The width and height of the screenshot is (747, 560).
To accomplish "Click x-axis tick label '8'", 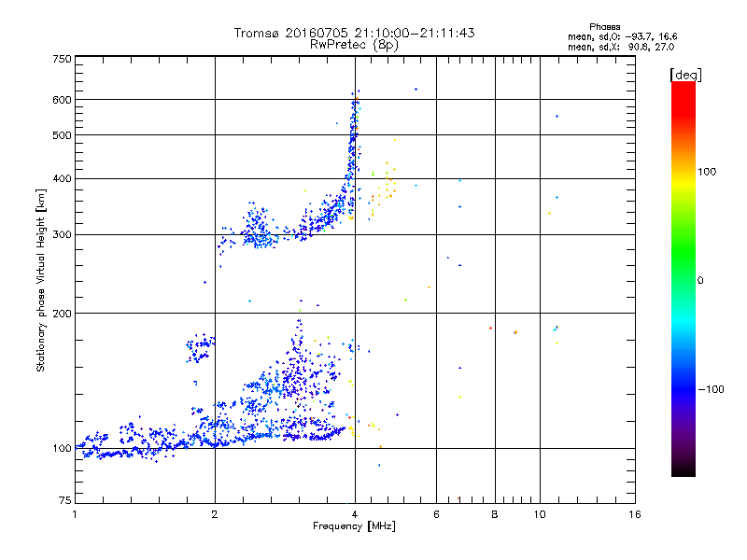I will tap(495, 514).
